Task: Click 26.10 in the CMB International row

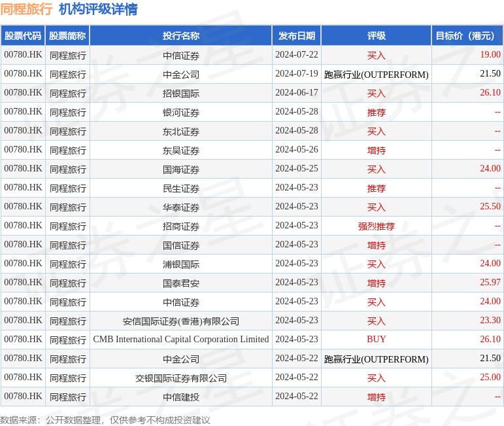Action: [490, 339]
